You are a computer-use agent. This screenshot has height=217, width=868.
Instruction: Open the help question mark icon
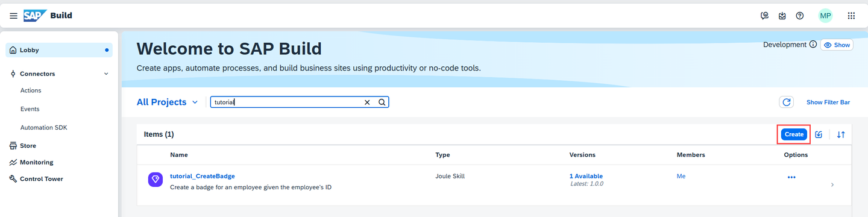[800, 16]
